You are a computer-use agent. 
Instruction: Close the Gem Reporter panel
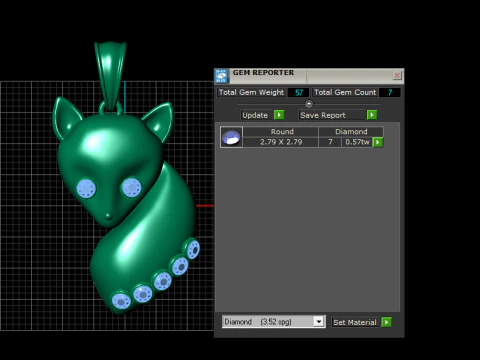pos(397,75)
